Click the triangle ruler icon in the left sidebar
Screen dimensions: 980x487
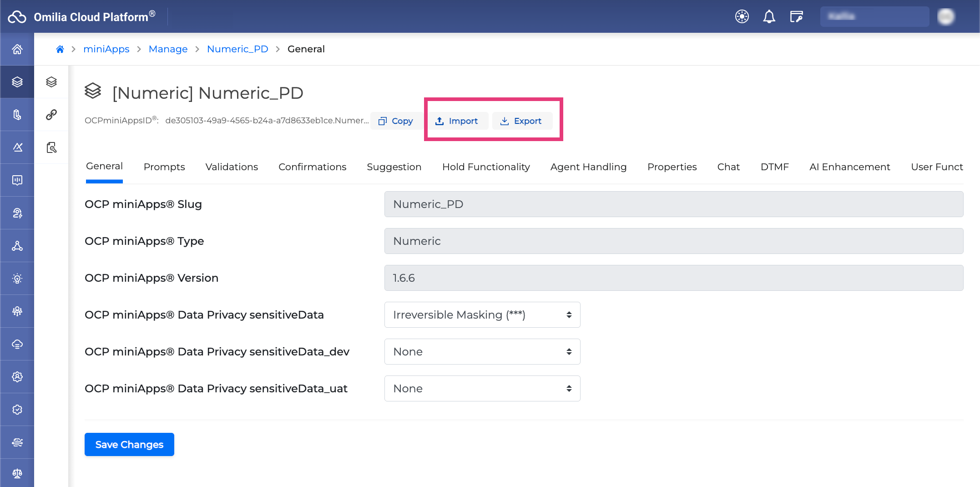(x=17, y=147)
